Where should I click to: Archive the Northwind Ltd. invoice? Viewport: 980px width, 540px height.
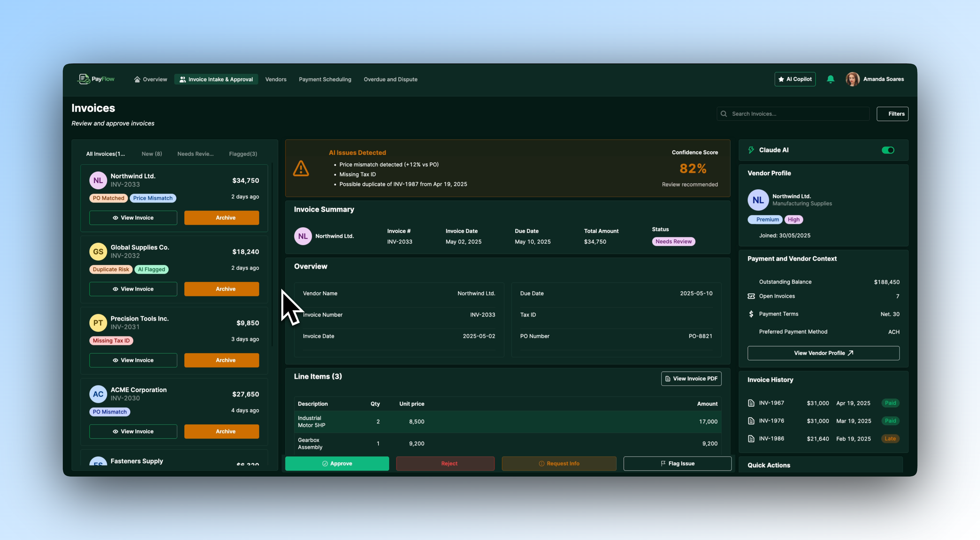[x=221, y=218]
